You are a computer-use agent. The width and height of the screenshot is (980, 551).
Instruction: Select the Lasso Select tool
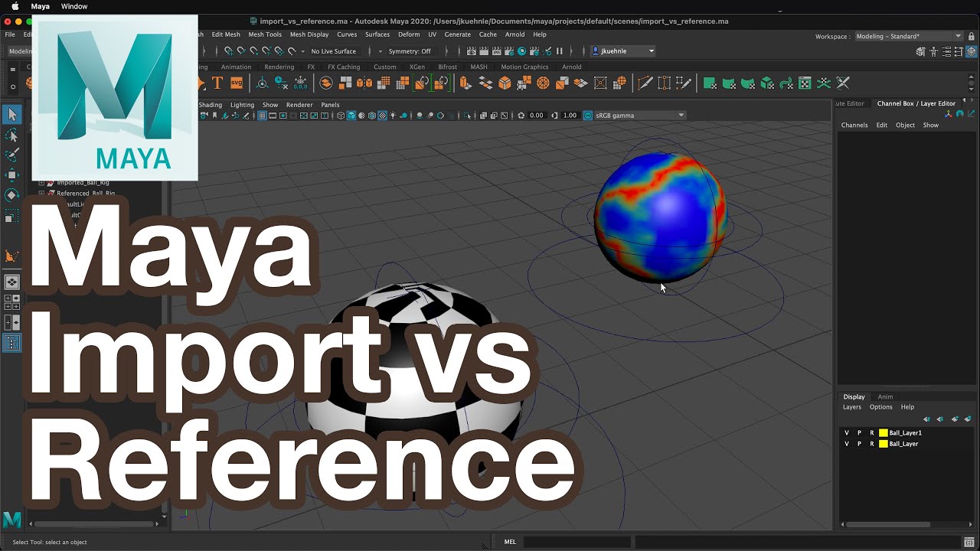12,135
